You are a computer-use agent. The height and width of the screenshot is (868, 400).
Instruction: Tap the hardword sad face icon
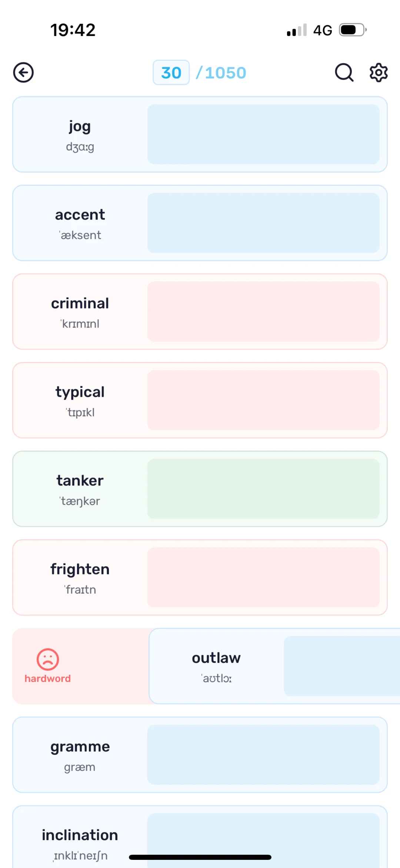tap(48, 659)
